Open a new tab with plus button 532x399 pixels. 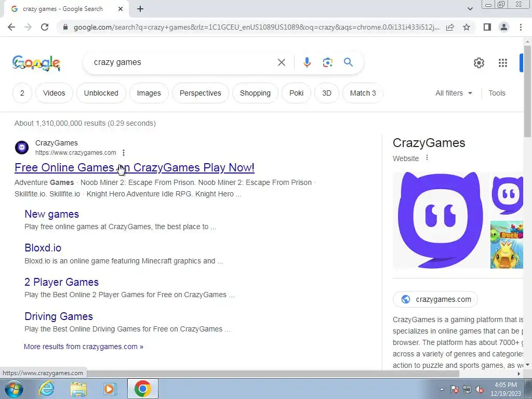click(140, 9)
